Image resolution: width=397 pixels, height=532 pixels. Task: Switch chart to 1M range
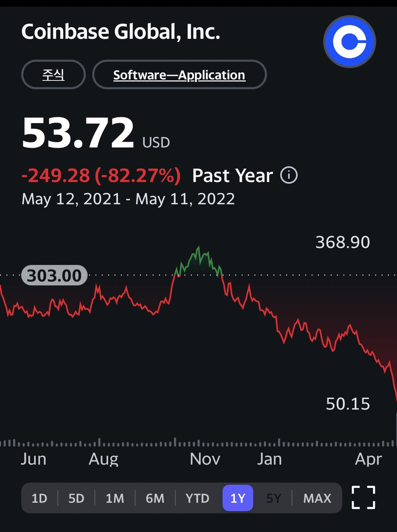coord(115,498)
